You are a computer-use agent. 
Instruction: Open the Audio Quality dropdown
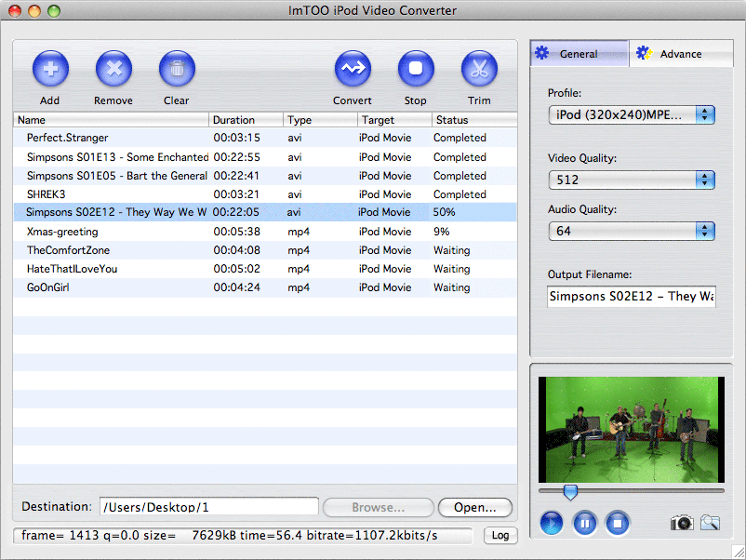point(632,232)
